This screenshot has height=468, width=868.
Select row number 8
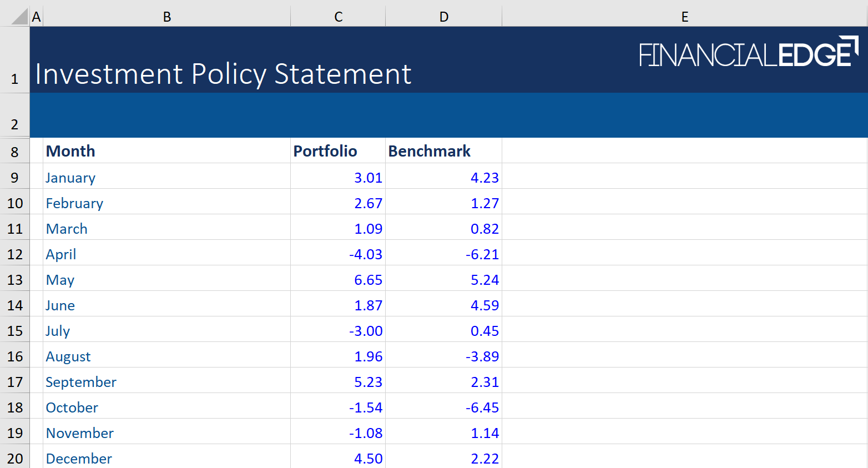tap(14, 151)
